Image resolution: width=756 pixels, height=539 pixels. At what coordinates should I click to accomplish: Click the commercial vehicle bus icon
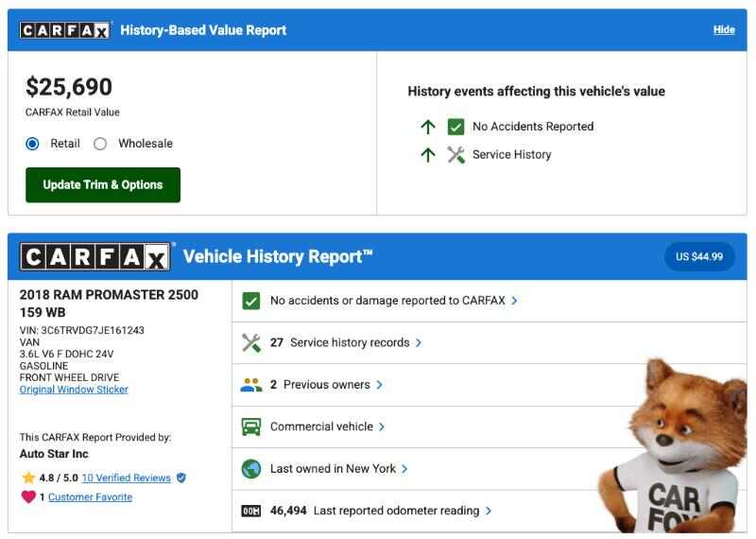point(250,426)
